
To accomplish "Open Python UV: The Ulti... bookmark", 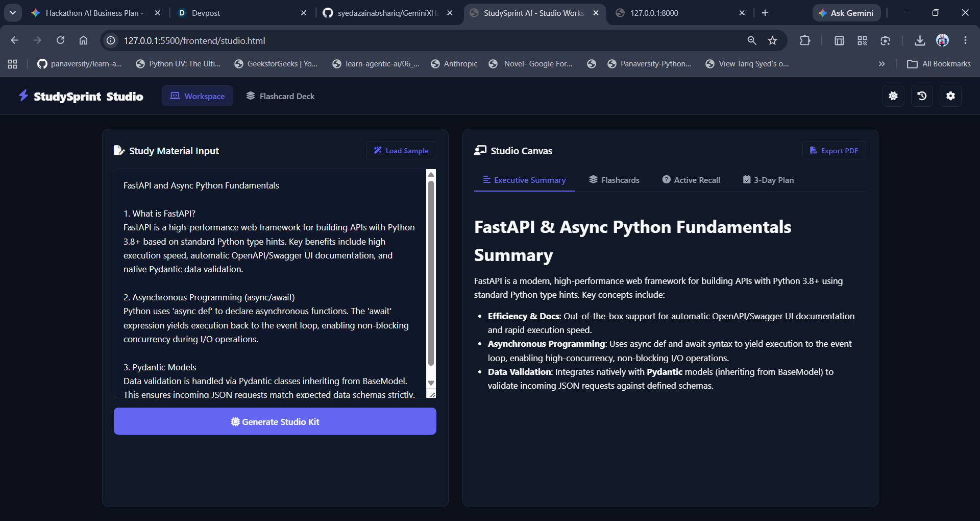I will [178, 64].
